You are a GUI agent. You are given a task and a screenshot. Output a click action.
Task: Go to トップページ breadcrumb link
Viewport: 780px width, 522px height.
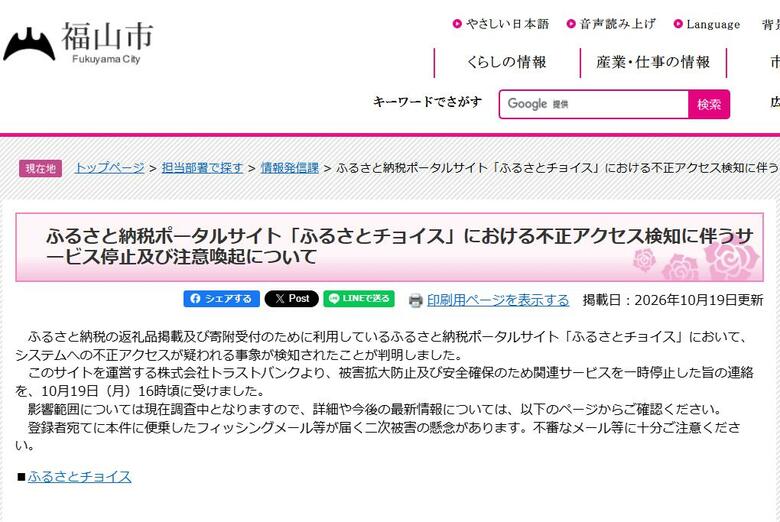(x=109, y=168)
